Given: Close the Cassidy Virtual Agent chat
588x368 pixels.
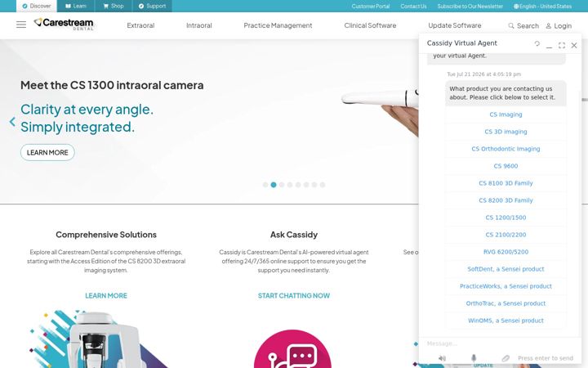Looking at the screenshot, I should (x=574, y=45).
